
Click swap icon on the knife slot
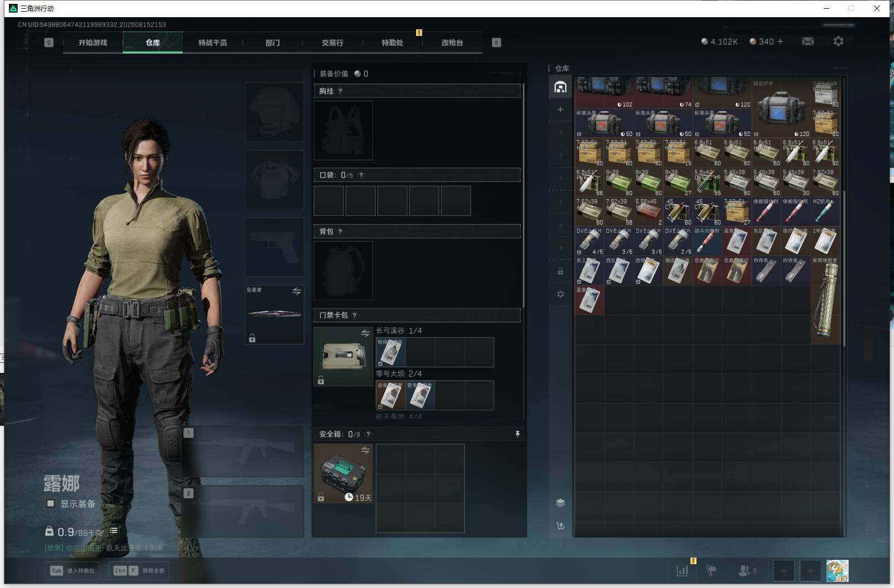coord(297,291)
